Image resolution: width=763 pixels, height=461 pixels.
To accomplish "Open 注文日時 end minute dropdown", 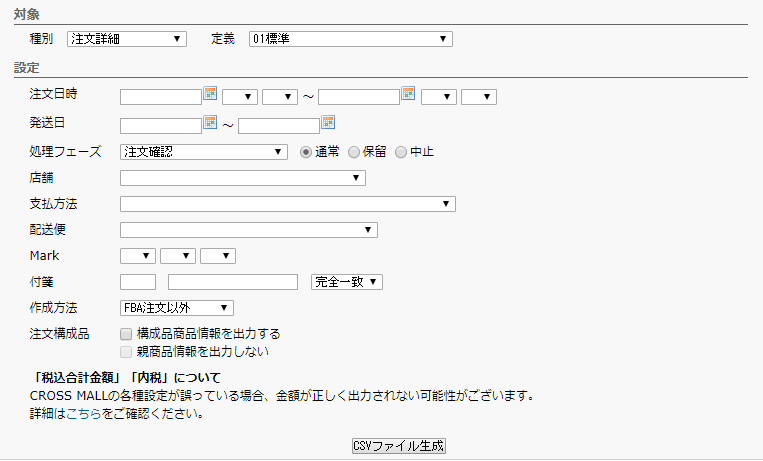I will [479, 97].
